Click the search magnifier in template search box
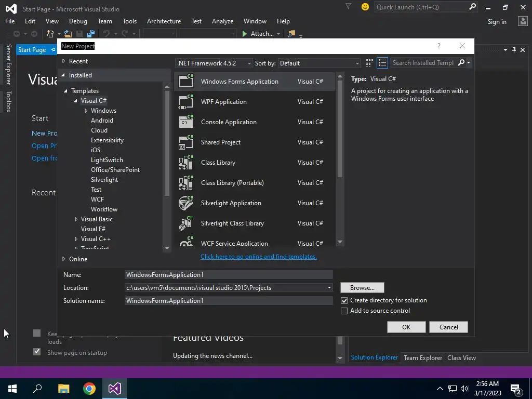The width and height of the screenshot is (532, 399). [x=461, y=63]
